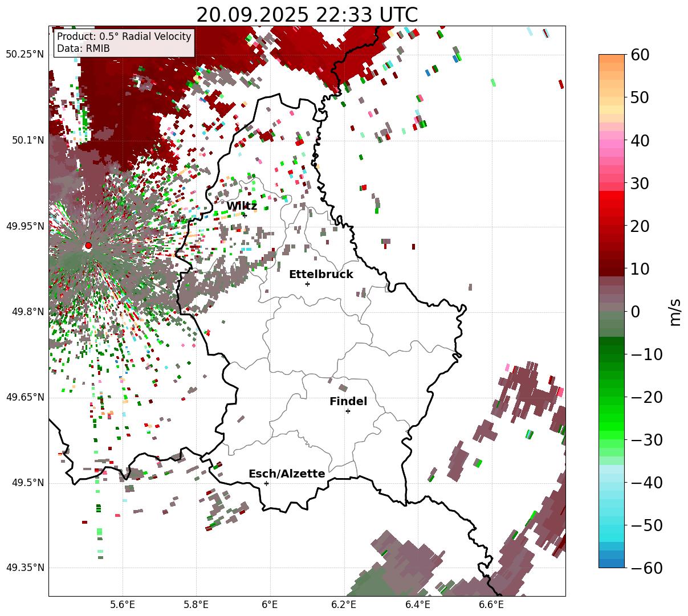Viewport: 688px width, 616px height.
Task: Click the 49.5°N latitude label
Action: click(27, 483)
